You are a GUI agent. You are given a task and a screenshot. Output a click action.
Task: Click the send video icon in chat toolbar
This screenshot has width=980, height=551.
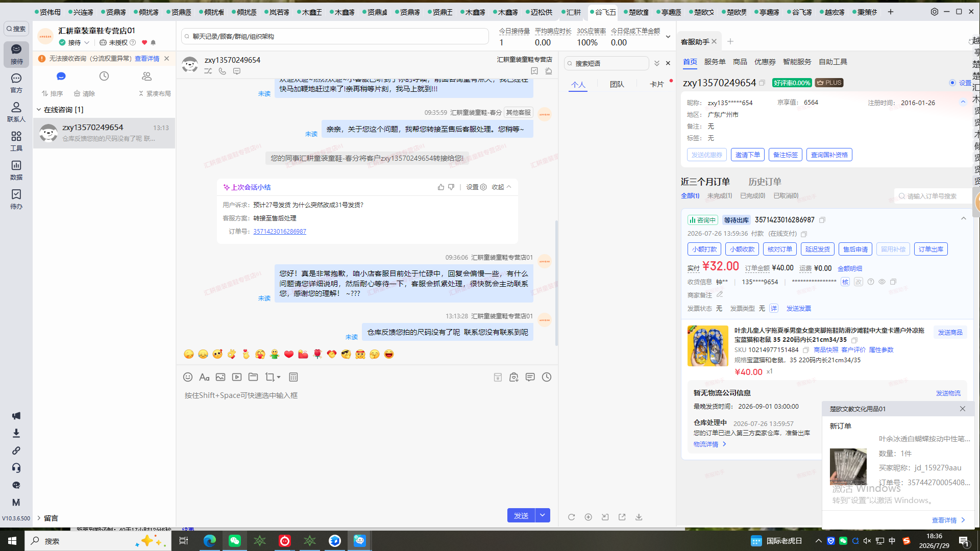[237, 377]
